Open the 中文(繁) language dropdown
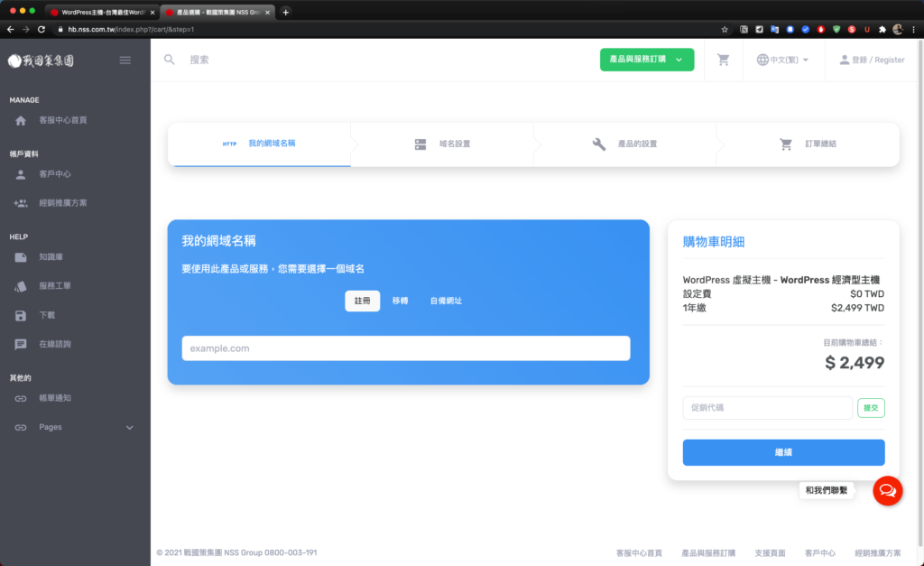Screen dimensions: 924x566 click(782, 60)
